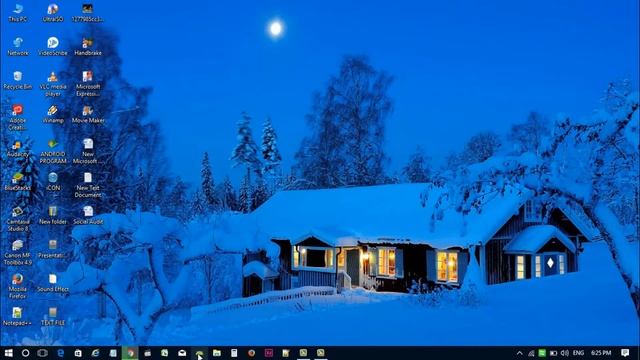640x360 pixels.
Task: Open the Camtasia Studio 8 shortcut
Action: [18, 219]
